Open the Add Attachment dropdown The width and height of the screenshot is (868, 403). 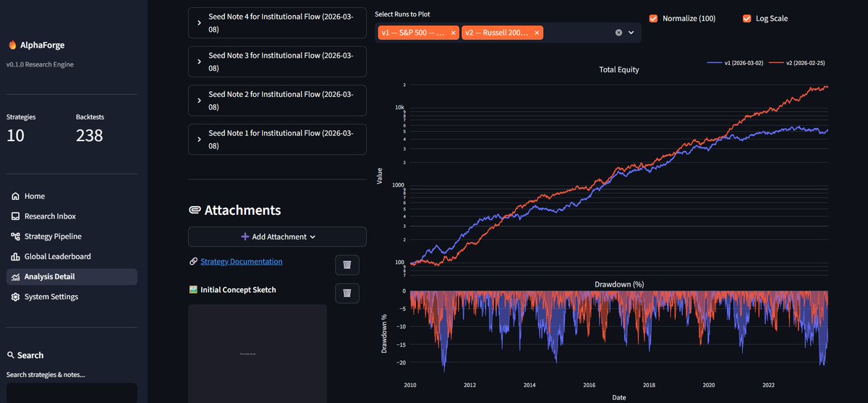277,237
